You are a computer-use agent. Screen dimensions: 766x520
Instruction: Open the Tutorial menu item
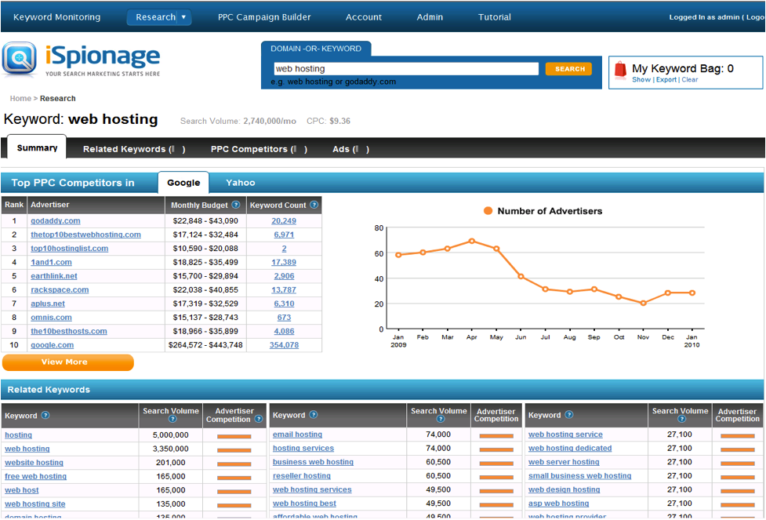[x=494, y=17]
